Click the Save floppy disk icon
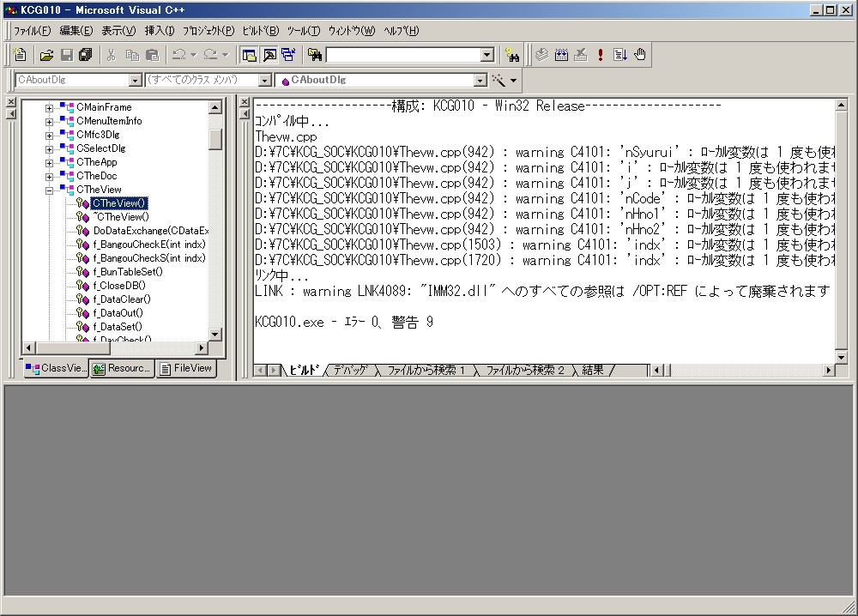Viewport: 858px width, 616px height. (x=67, y=55)
